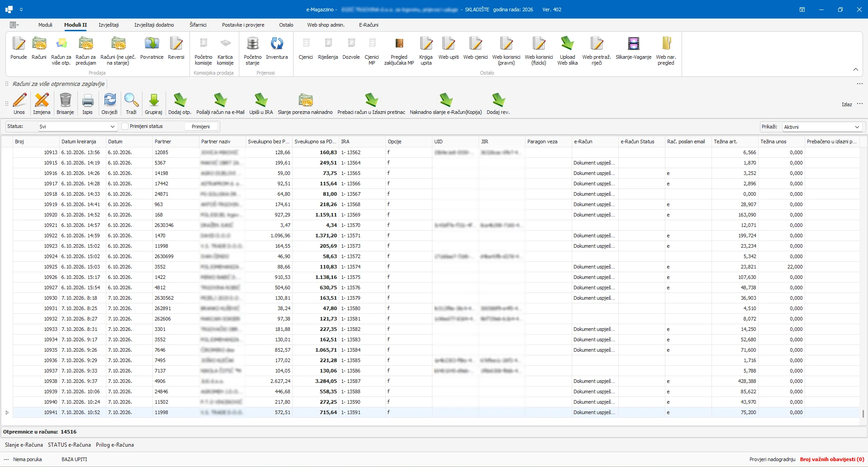The height and width of the screenshot is (467, 868).
Task: Open the Status dropdown showing Svi
Action: 77,127
